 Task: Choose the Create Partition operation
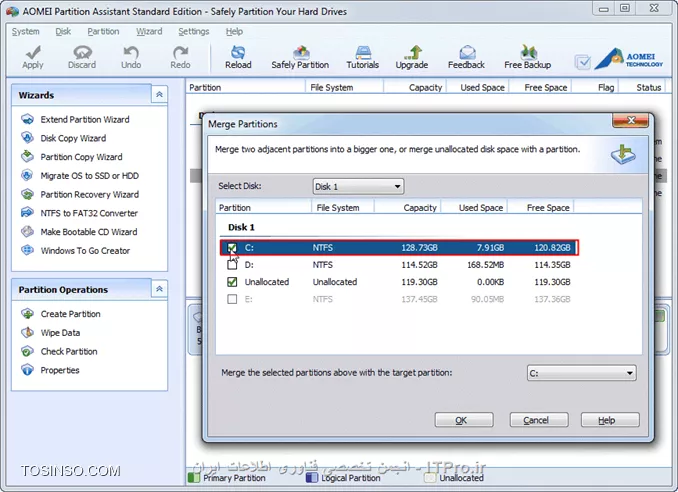point(70,314)
